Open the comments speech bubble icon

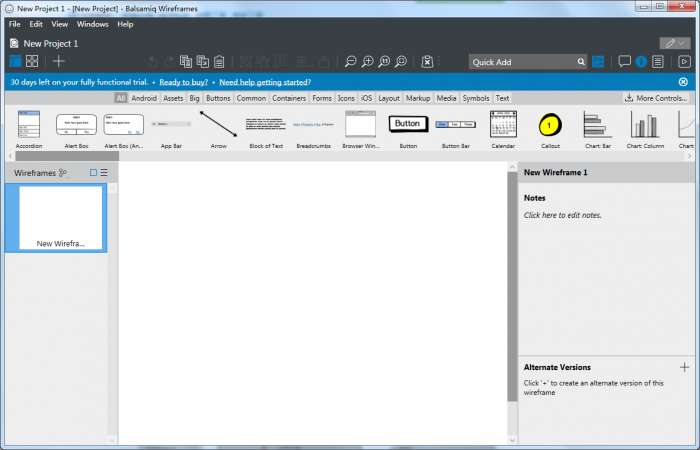pyautogui.click(x=624, y=61)
